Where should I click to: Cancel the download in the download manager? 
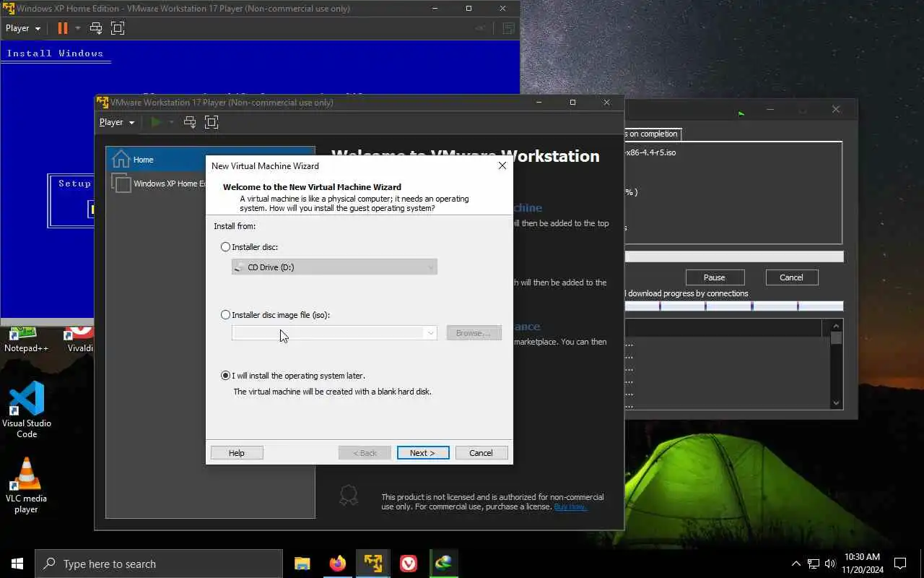[x=791, y=277]
